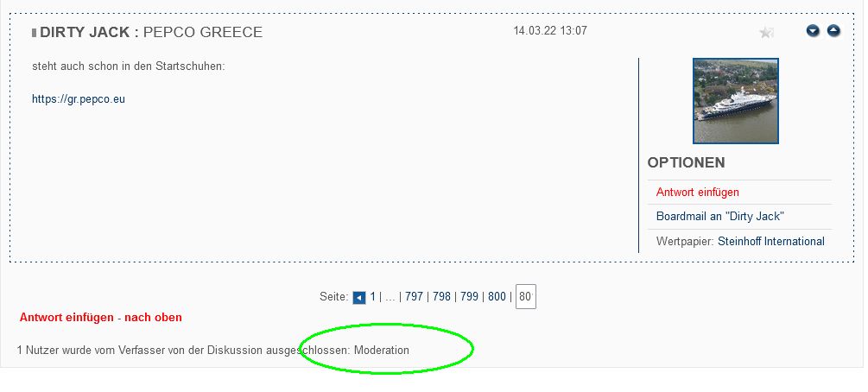Screen dimensions: 868x392
Task: Jump to next post with down arrow
Action: click(x=813, y=31)
